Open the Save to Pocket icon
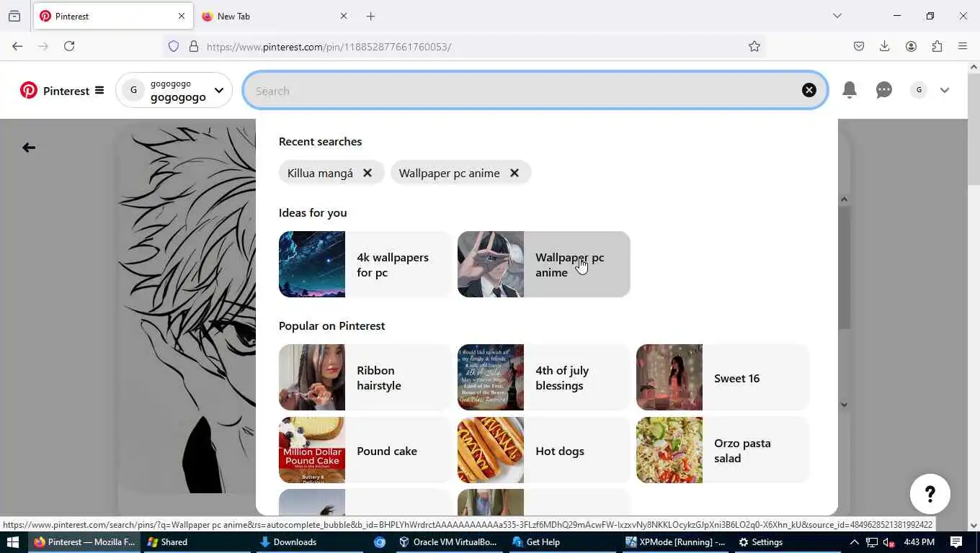Viewport: 980px width, 553px height. [x=859, y=46]
